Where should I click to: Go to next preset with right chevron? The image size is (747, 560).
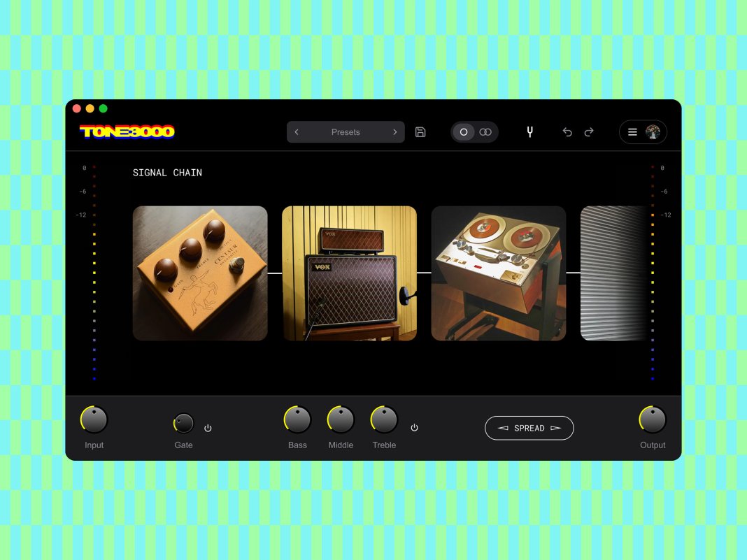pyautogui.click(x=395, y=132)
